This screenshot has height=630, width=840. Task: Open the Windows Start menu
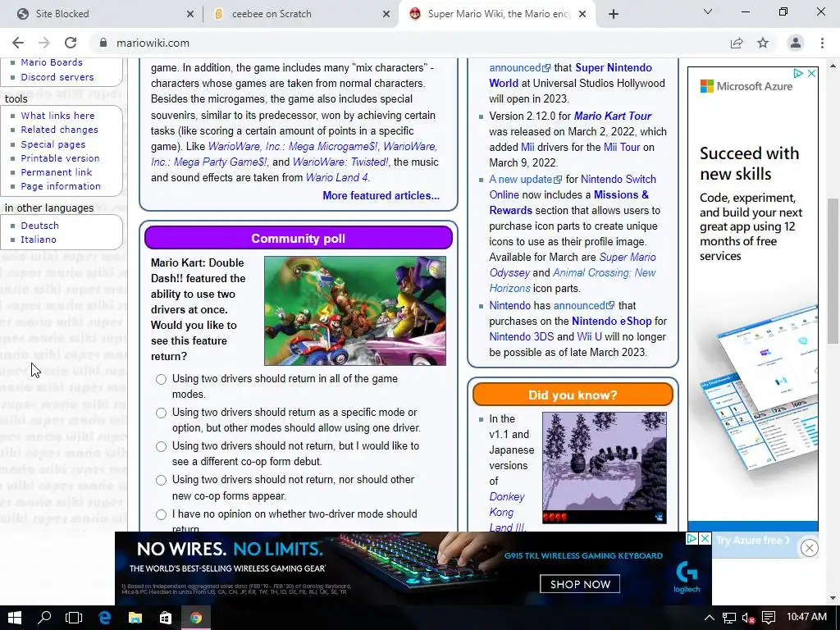[x=15, y=618]
